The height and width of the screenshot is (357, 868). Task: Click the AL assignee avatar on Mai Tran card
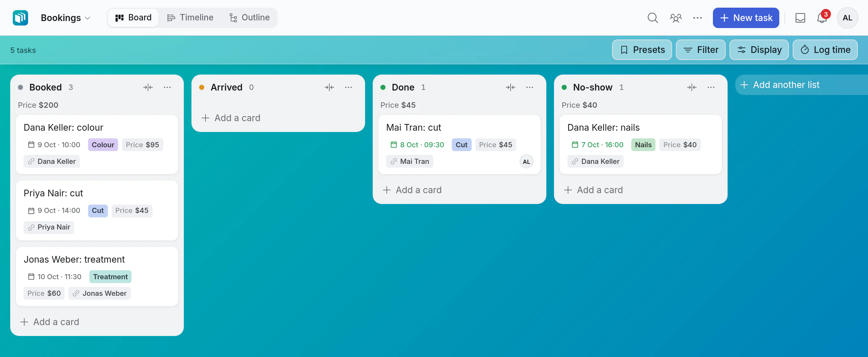click(x=526, y=162)
